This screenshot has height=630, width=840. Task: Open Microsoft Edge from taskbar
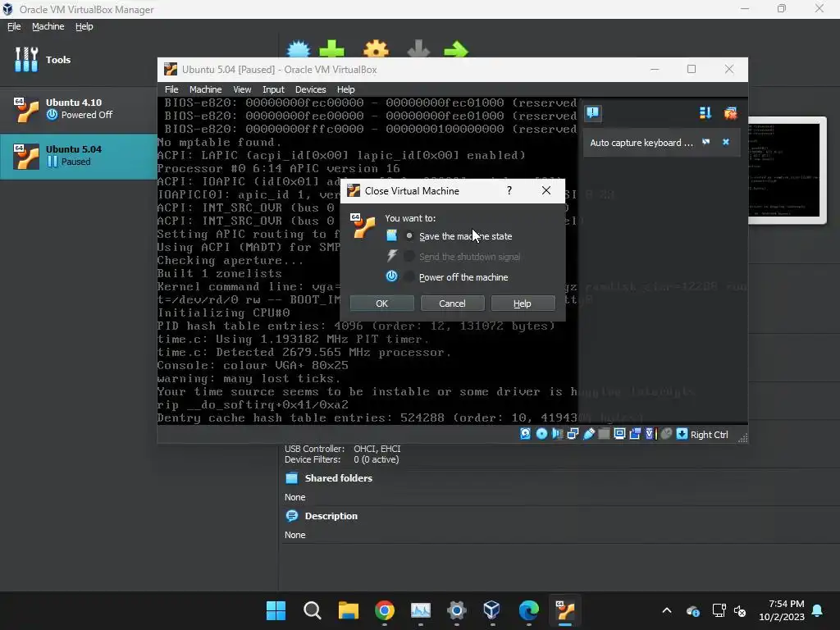(529, 610)
